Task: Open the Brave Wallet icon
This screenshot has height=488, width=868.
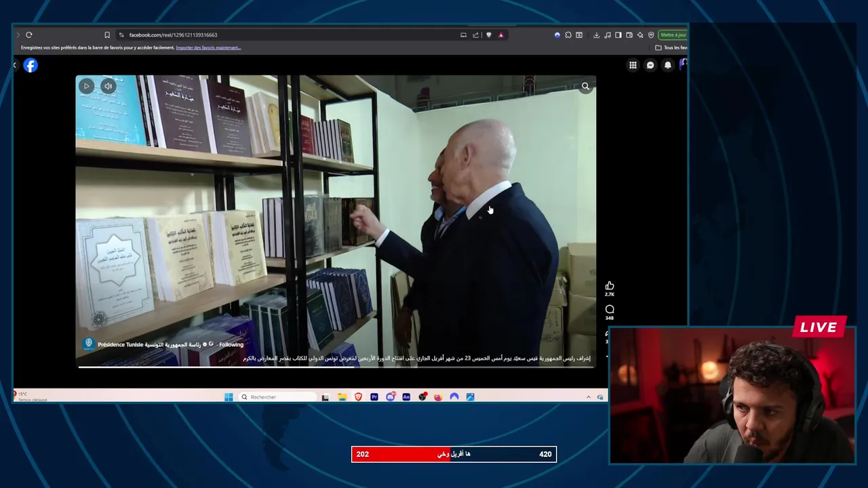Action: click(629, 35)
